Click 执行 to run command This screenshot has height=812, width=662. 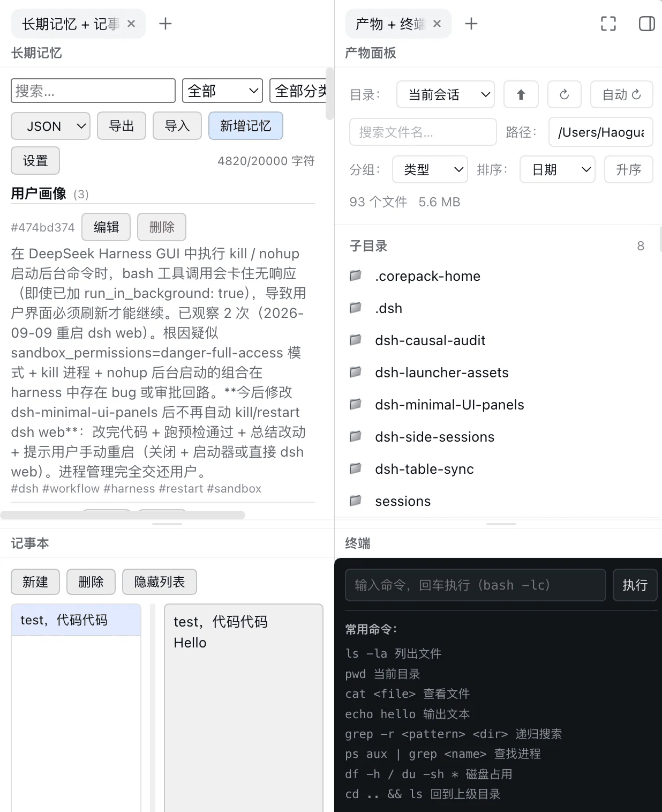(635, 585)
